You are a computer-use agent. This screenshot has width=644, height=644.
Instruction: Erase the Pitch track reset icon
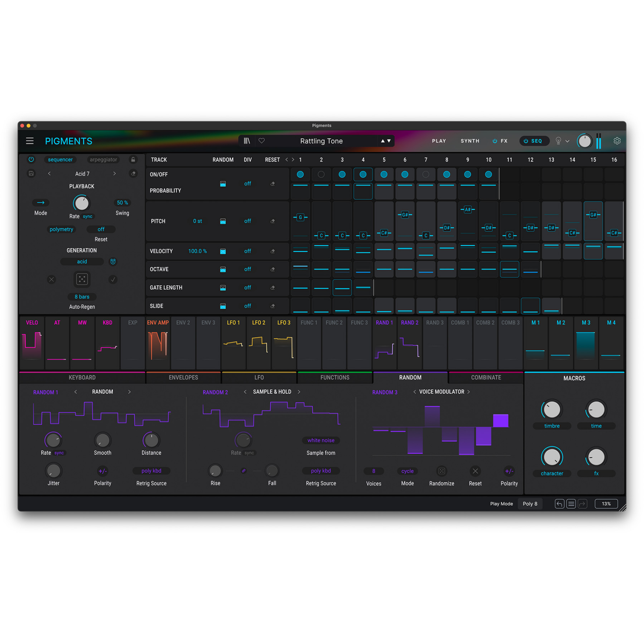point(272,221)
